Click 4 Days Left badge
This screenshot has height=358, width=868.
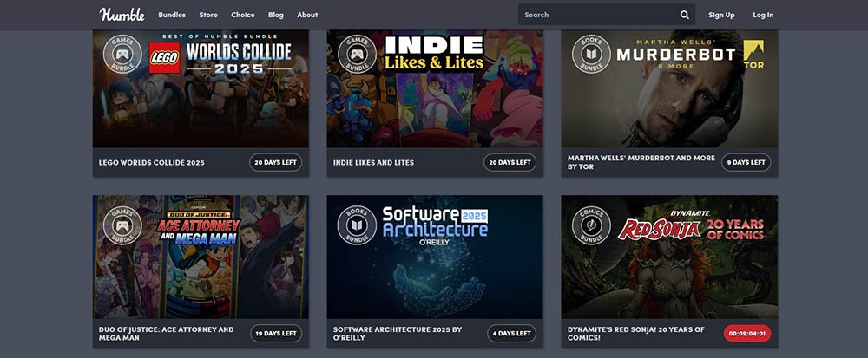(x=512, y=334)
